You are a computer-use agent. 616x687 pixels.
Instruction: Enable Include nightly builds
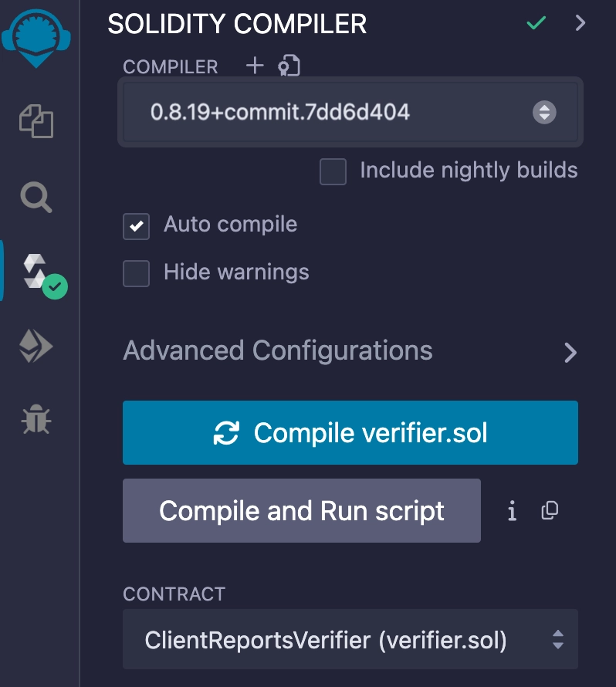[333, 171]
